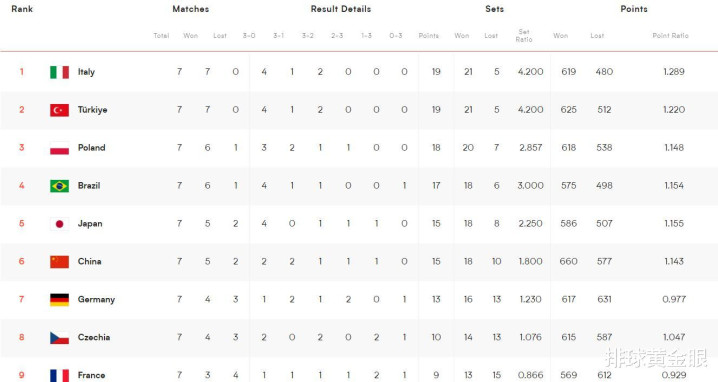The width and height of the screenshot is (718, 382).
Task: Click the China flag icon
Action: coord(60,262)
